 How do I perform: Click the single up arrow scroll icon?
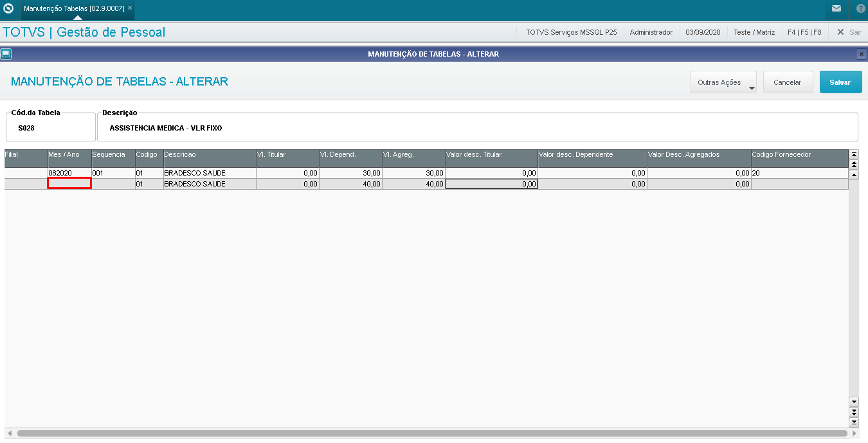pyautogui.click(x=854, y=175)
